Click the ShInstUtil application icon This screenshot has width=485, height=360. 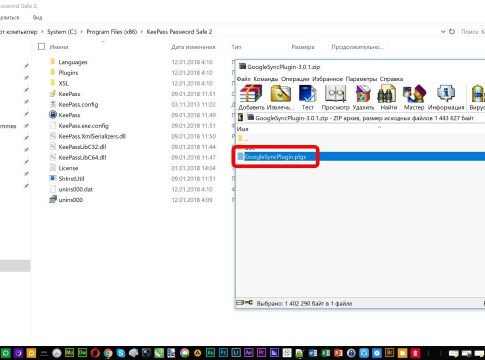click(x=53, y=178)
